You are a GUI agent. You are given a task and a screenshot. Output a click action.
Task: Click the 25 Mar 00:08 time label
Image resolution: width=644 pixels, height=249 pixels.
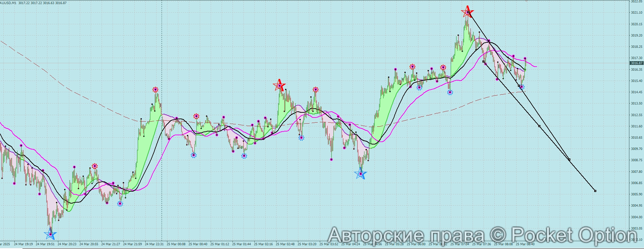(x=176, y=244)
